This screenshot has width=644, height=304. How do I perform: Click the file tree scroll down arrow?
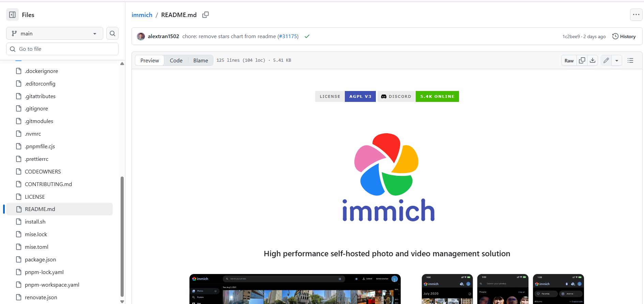pos(122,302)
